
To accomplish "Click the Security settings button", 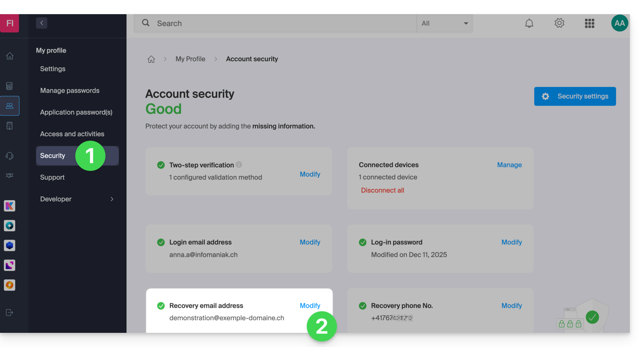I will (575, 96).
